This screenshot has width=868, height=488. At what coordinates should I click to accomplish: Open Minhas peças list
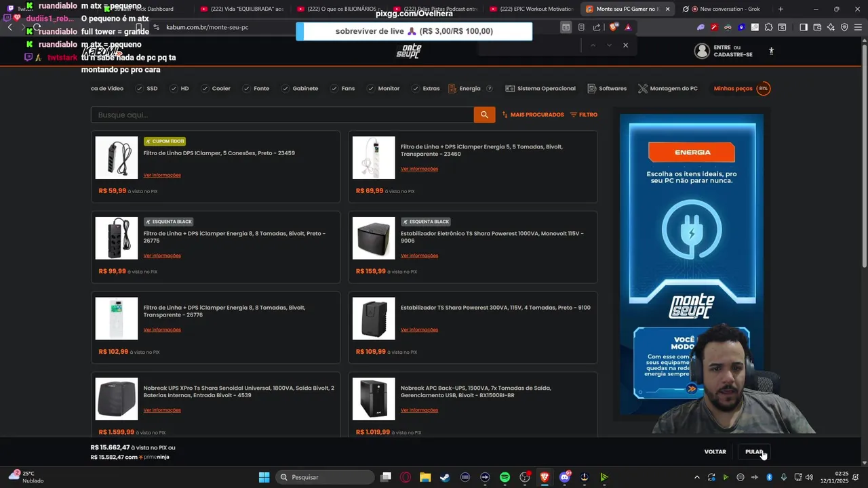(x=733, y=89)
